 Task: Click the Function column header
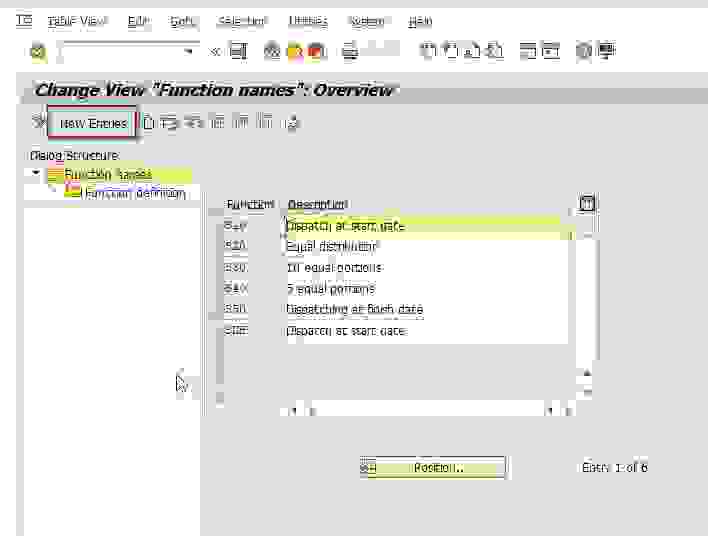250,204
